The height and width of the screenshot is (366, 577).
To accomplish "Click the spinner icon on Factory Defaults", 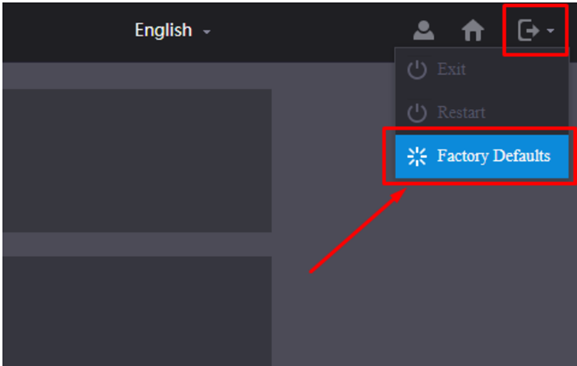I will pyautogui.click(x=417, y=156).
